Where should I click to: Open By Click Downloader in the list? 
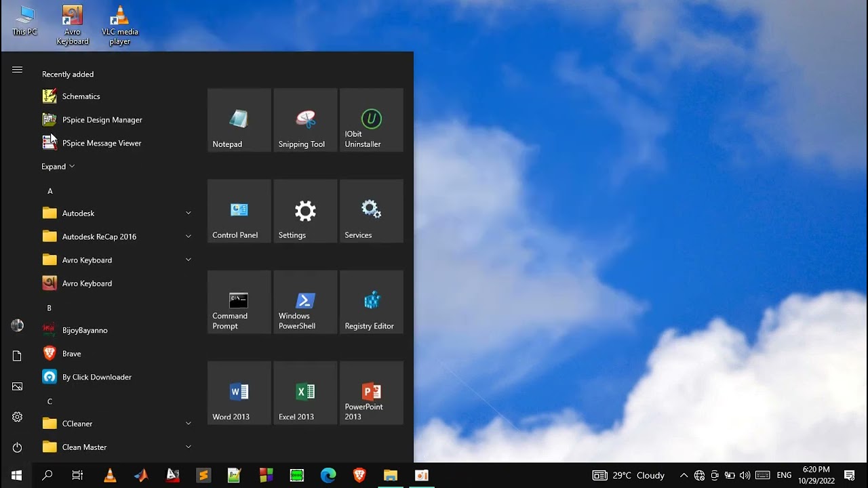(118, 377)
